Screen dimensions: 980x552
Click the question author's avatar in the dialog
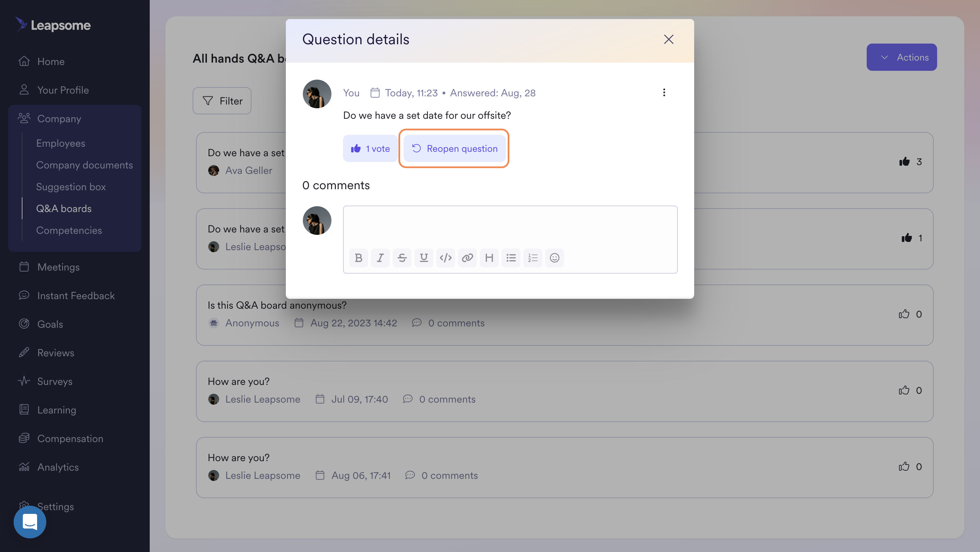click(317, 94)
